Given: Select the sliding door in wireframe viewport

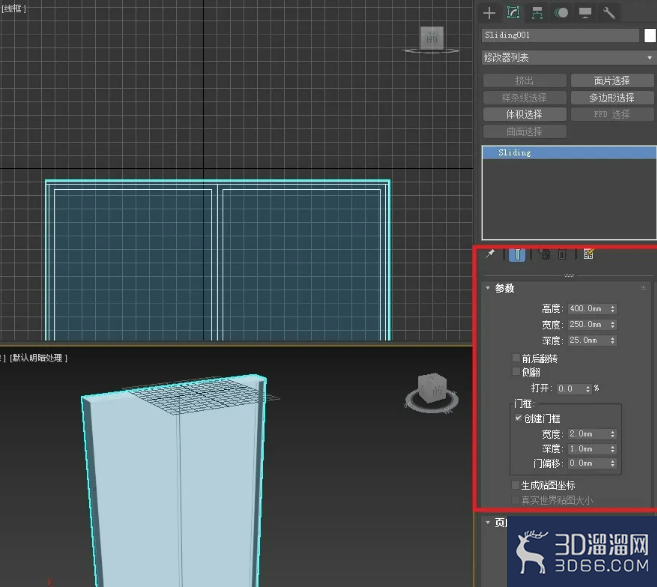Looking at the screenshot, I should [x=218, y=260].
